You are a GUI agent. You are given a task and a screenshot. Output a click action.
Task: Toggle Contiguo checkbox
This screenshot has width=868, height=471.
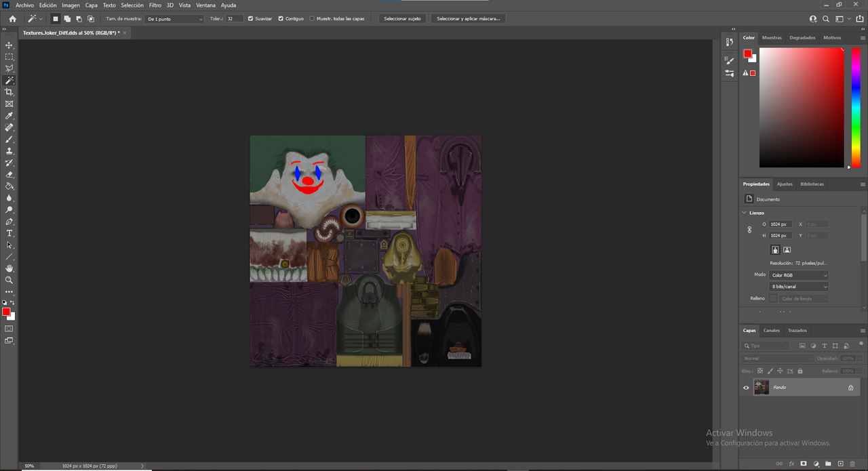pos(281,19)
